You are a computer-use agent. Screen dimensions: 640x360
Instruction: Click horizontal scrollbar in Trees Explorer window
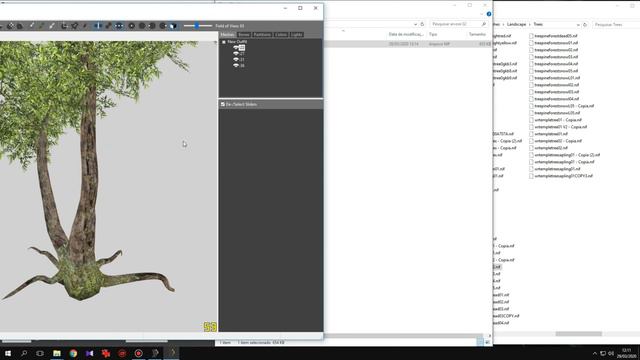point(578,334)
